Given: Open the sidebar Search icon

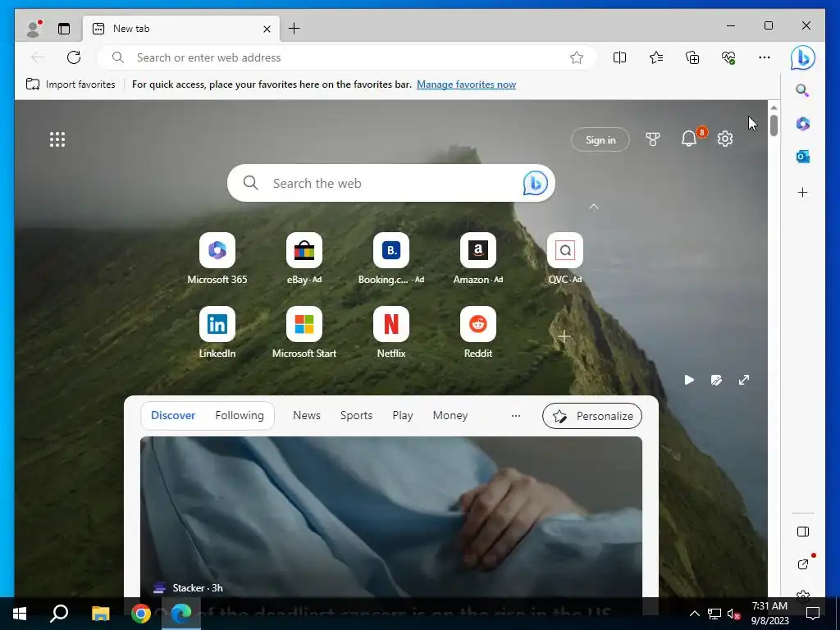Looking at the screenshot, I should (x=802, y=90).
